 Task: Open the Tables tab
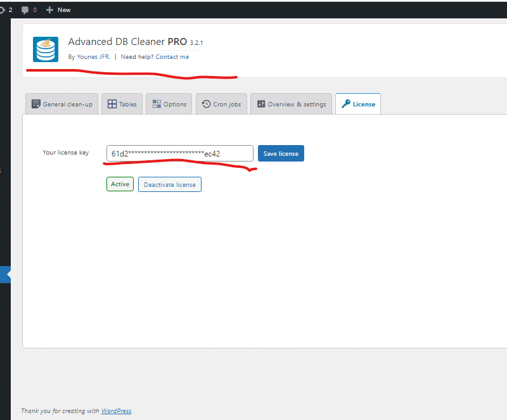122,104
